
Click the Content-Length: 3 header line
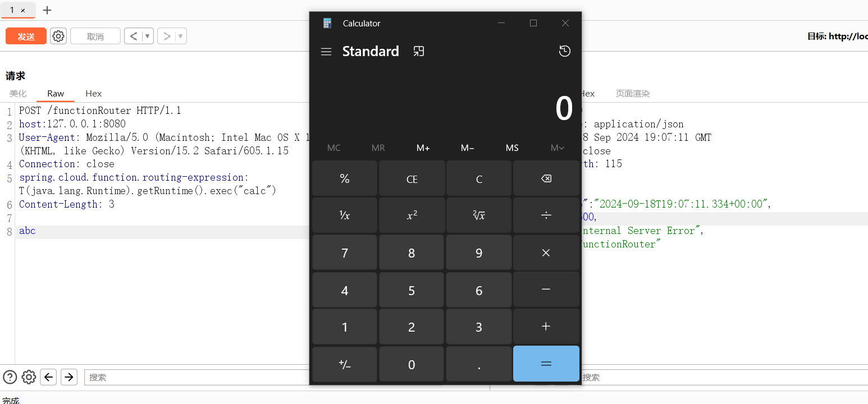[x=66, y=204]
